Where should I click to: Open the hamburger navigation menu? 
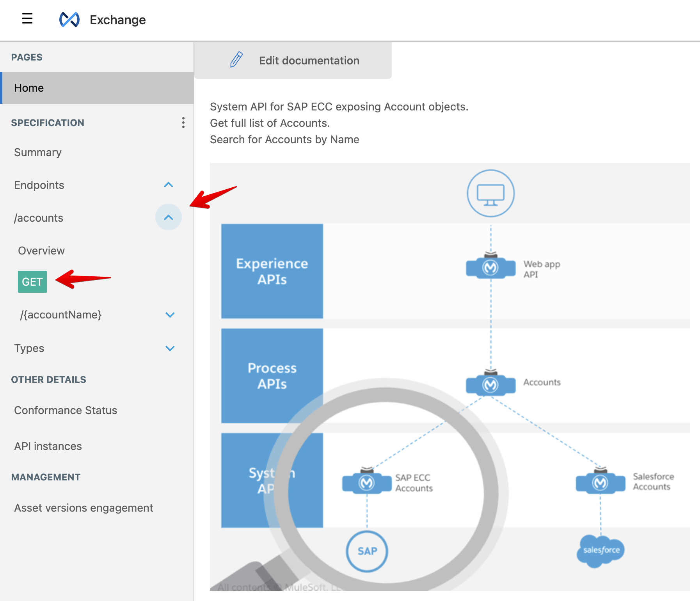pos(27,19)
